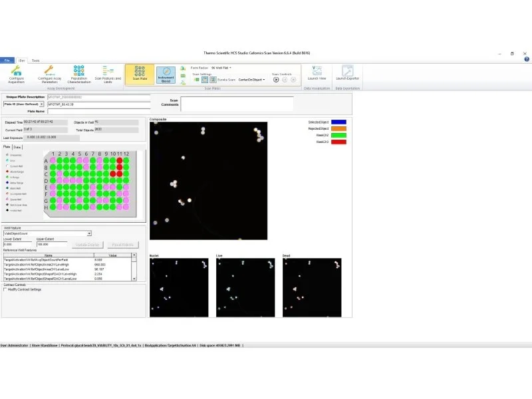
Task: Switch to the Data tab
Action: [x=17, y=147]
